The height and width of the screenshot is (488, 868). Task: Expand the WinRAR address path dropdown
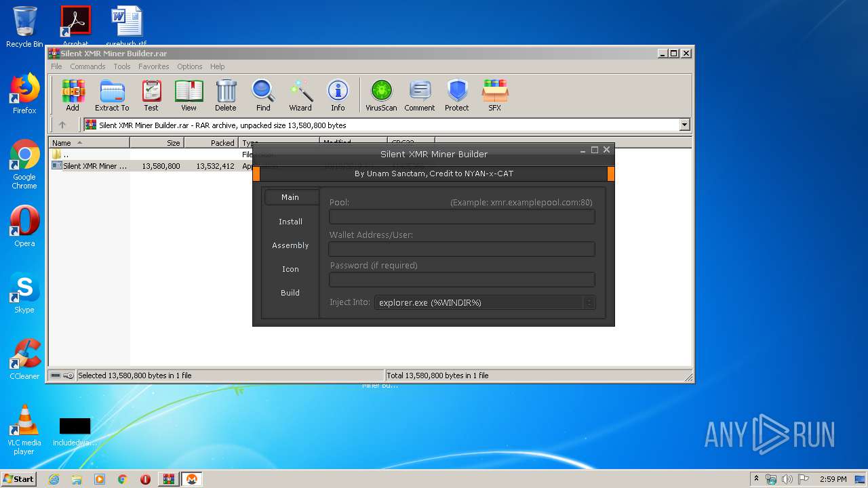click(684, 125)
